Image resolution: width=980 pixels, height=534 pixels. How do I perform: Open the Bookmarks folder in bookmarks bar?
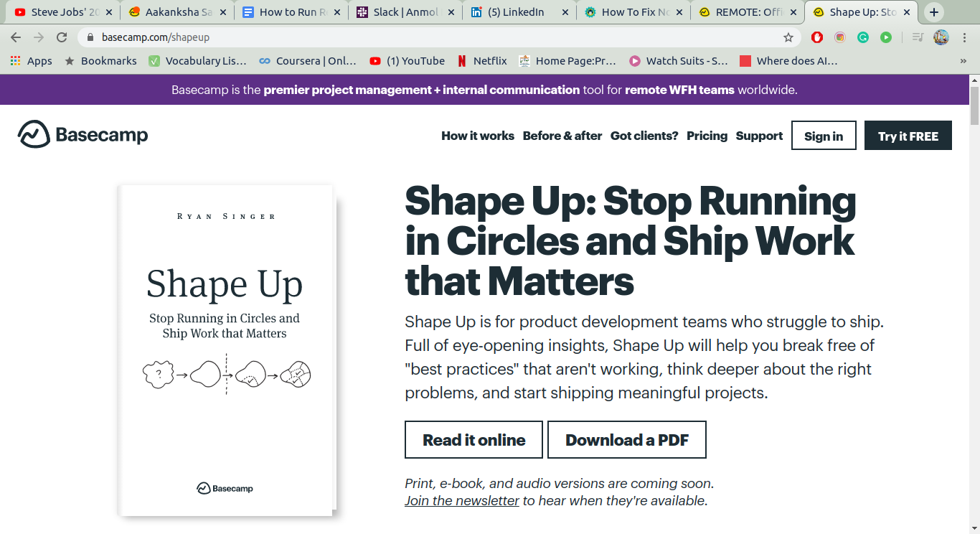coord(100,61)
